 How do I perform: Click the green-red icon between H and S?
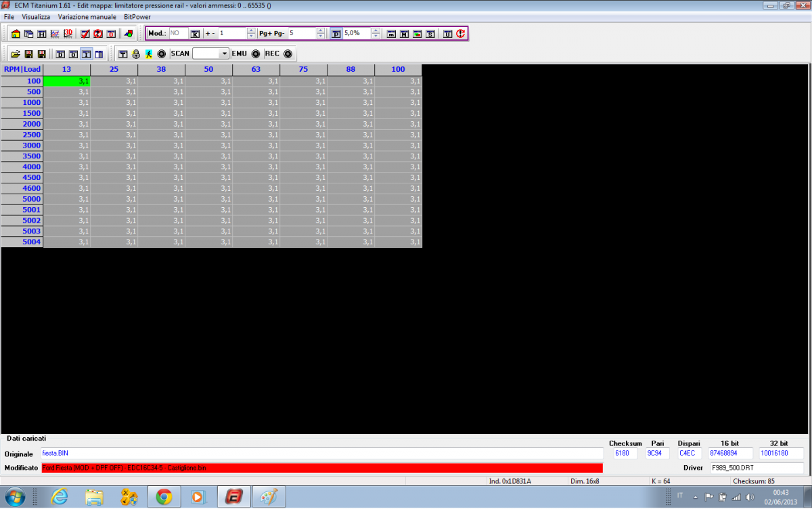[x=418, y=33]
